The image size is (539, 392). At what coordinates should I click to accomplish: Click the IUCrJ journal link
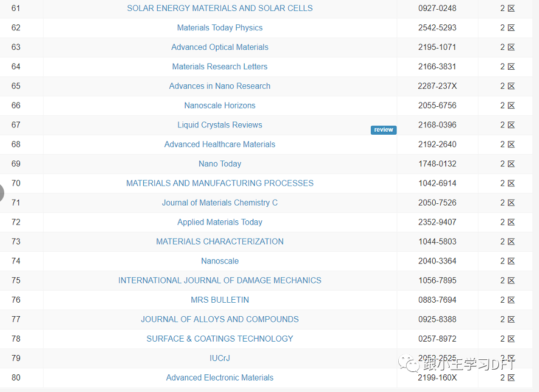[220, 359]
